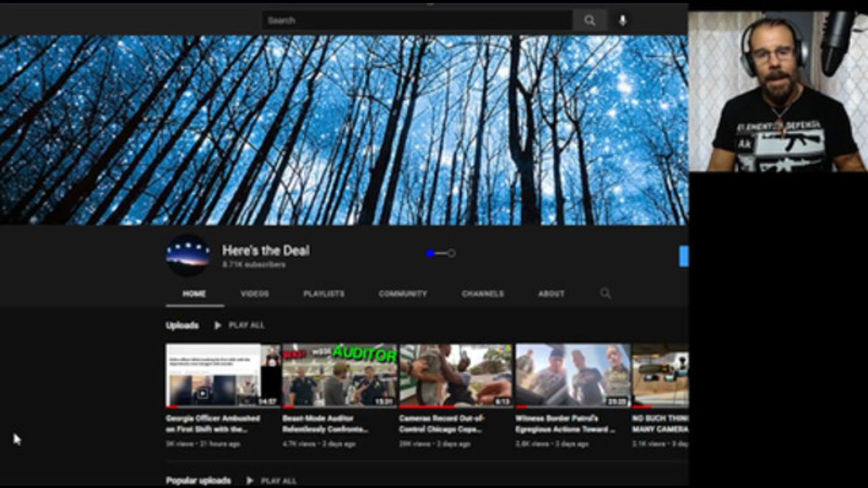
Task: Click the blue dot slider indicator near channel name
Action: (x=430, y=253)
